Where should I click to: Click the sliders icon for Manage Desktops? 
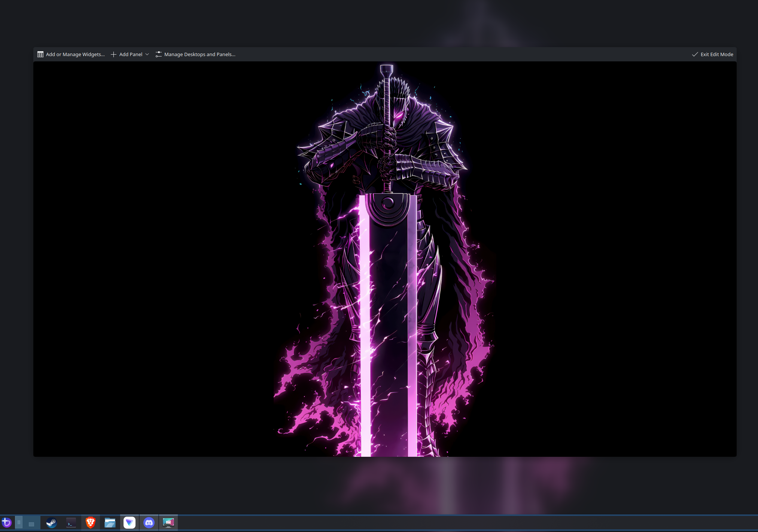pyautogui.click(x=159, y=54)
